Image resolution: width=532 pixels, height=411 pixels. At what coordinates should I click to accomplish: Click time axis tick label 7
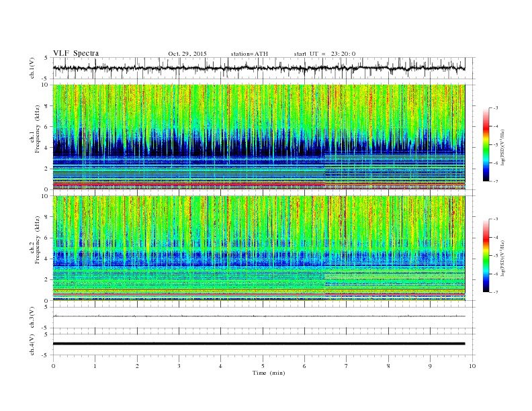[347, 366]
